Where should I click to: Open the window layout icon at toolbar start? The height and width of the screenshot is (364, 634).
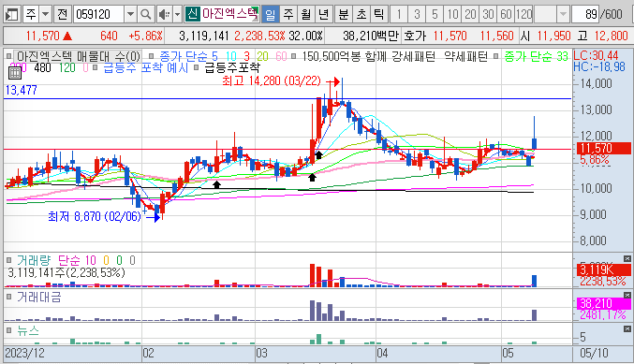12,15
